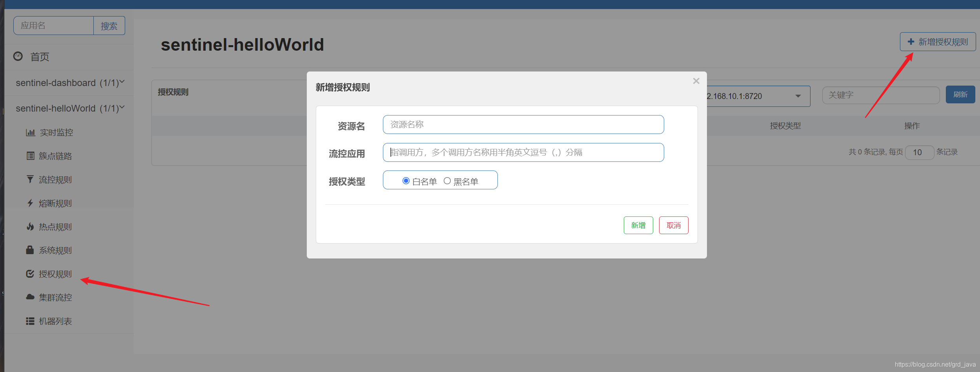Click the blue 刷新 button
The width and height of the screenshot is (980, 372).
(x=960, y=95)
